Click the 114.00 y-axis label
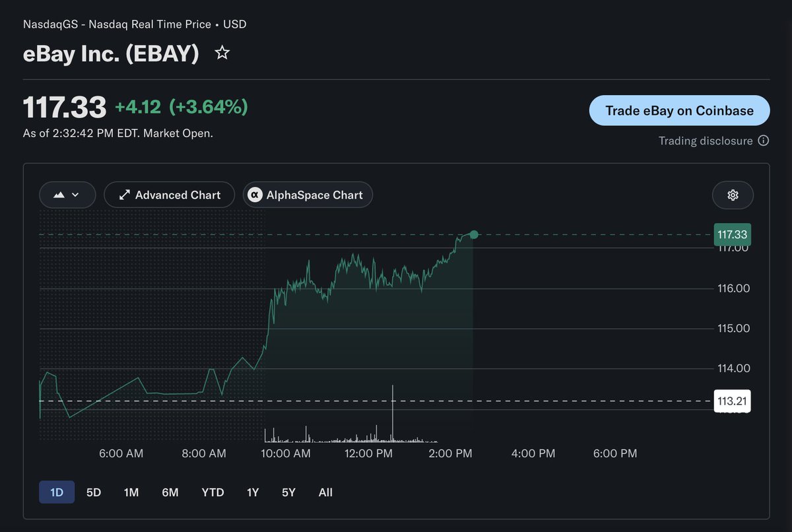This screenshot has width=792, height=532. coord(733,368)
